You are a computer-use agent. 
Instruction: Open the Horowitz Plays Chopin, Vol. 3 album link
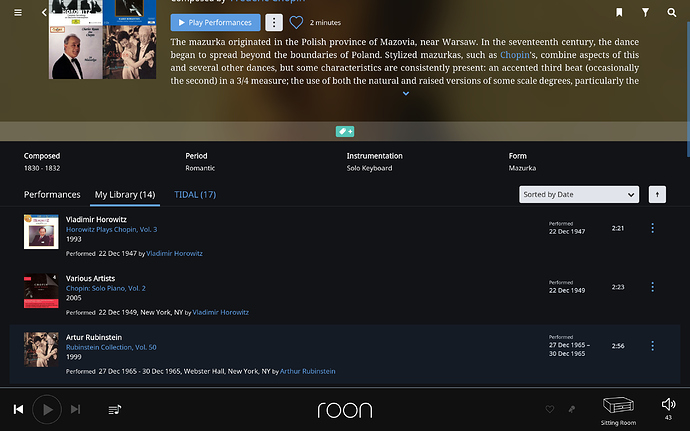point(111,229)
